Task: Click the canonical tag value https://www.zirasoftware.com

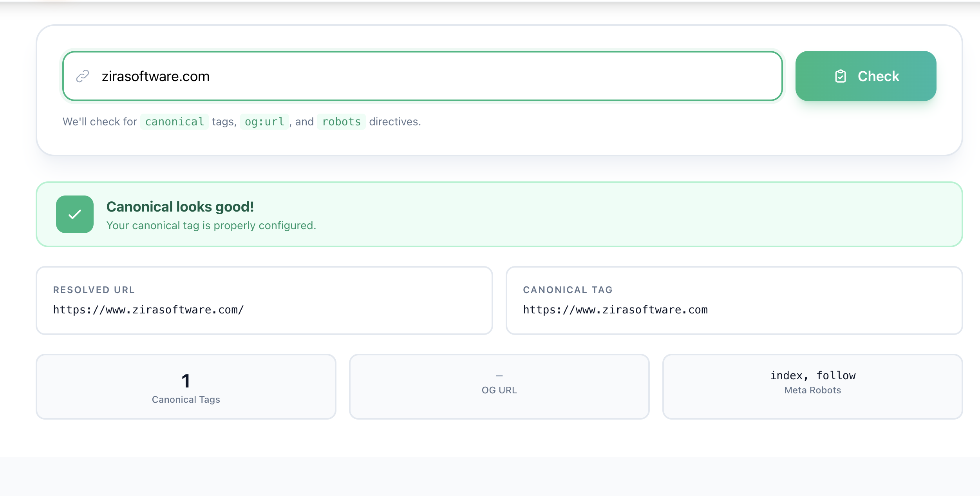Action: tap(615, 310)
